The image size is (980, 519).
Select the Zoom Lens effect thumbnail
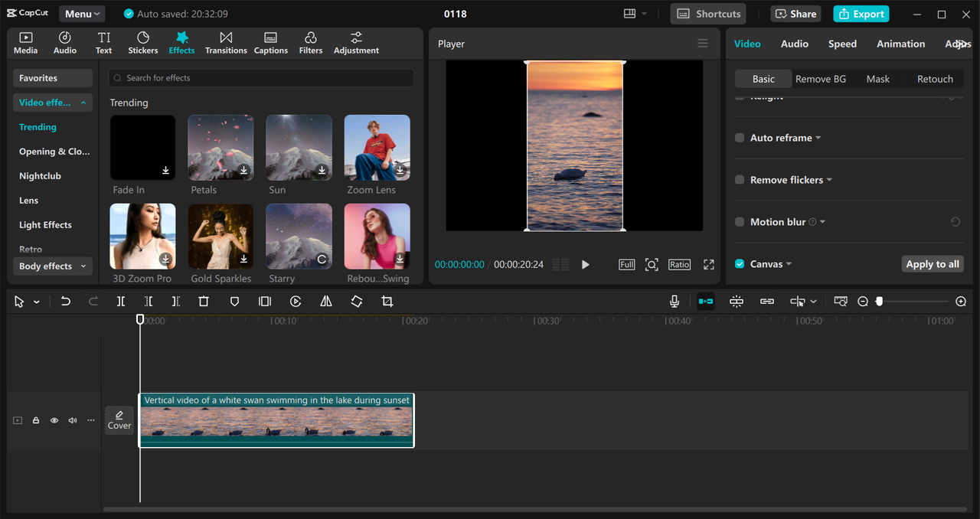377,147
